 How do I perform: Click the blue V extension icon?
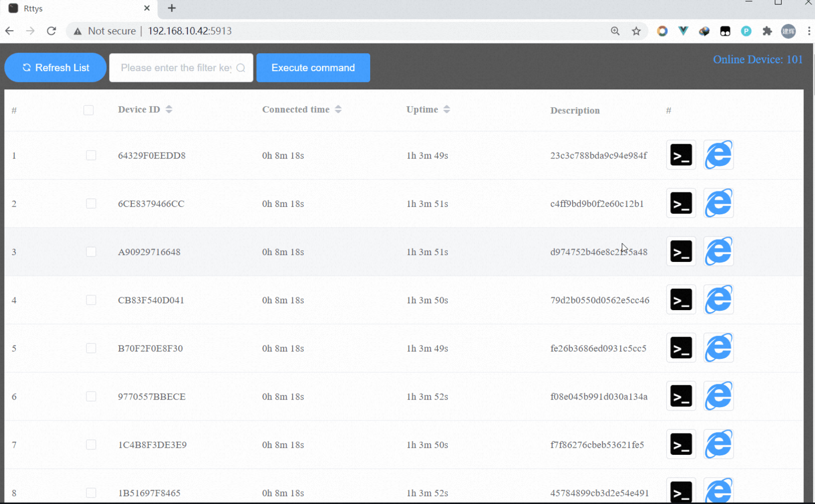(683, 31)
